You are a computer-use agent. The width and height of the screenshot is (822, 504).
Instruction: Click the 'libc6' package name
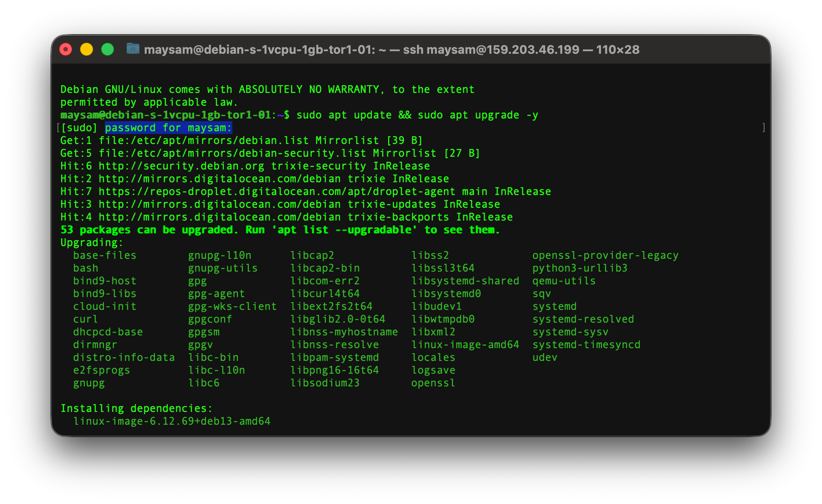tap(204, 383)
